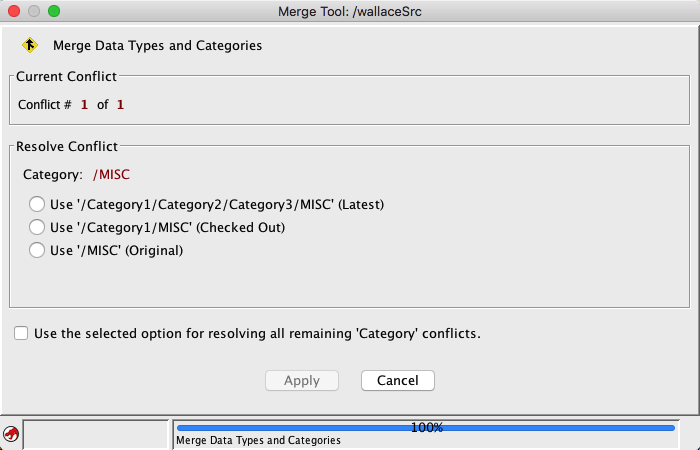Choose the Checked Out '/Category1/MISC' option
The height and width of the screenshot is (450, 700).
point(37,228)
